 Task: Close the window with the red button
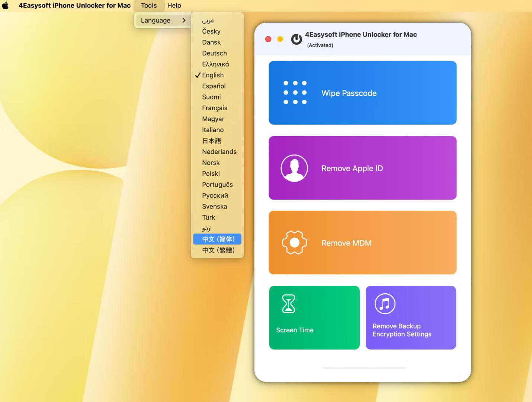click(x=268, y=39)
